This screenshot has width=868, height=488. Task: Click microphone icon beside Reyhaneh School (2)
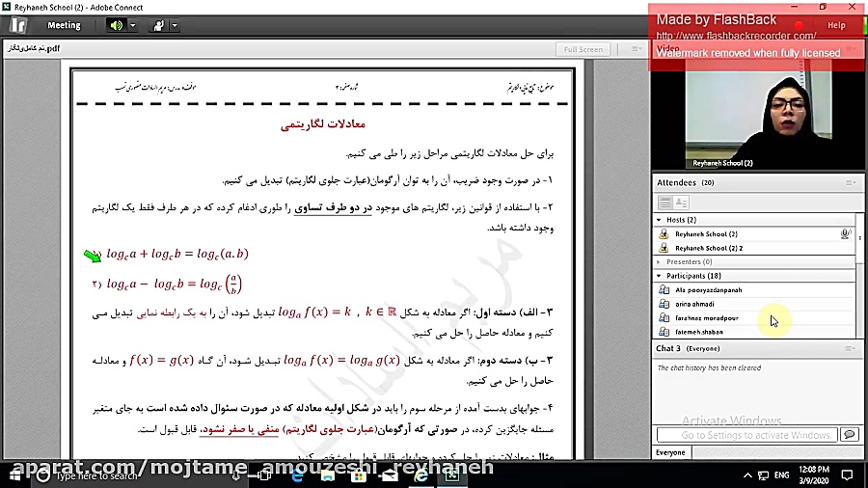tap(845, 234)
